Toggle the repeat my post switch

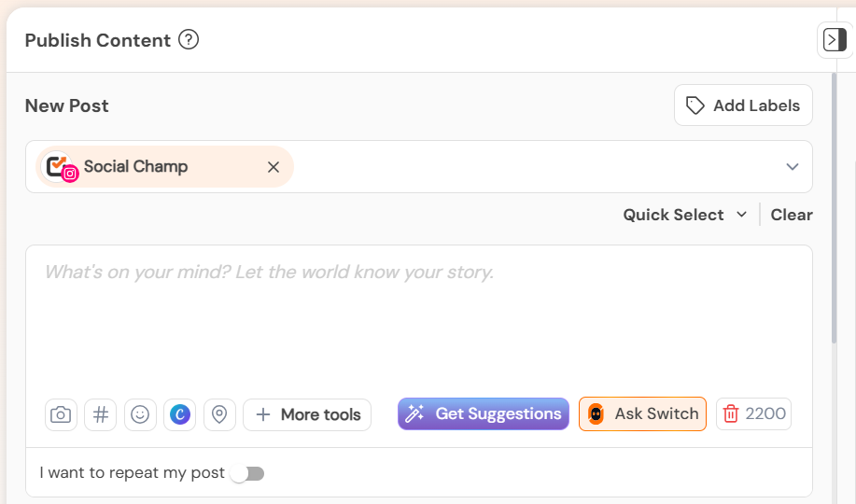pyautogui.click(x=247, y=473)
